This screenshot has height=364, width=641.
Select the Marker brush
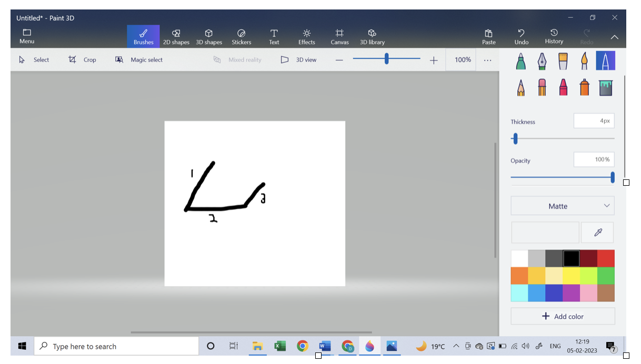tap(520, 61)
